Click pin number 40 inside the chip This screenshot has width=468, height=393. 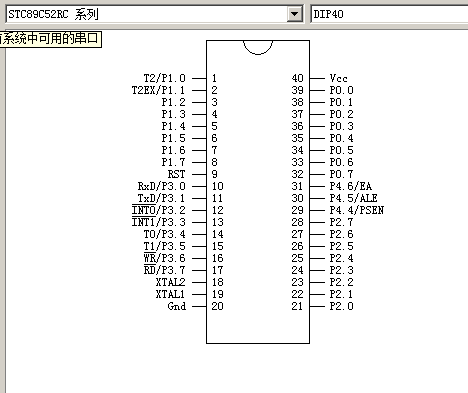tap(298, 78)
